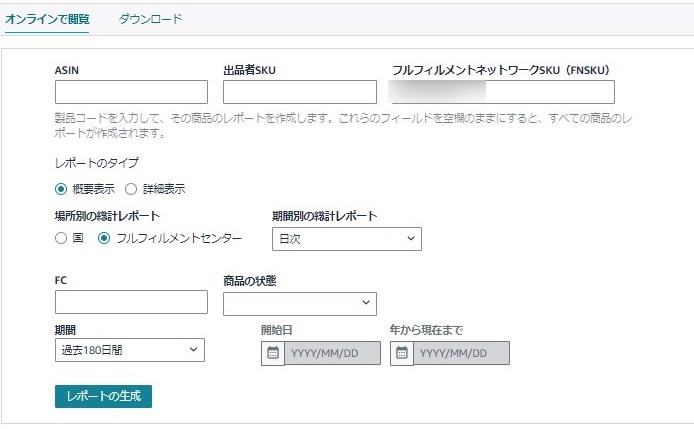Switch to the ダウンロード tab
The height and width of the screenshot is (429, 694).
point(150,19)
